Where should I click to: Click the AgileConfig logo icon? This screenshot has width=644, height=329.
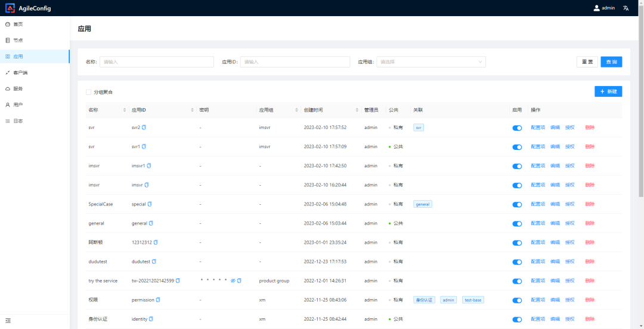(x=10, y=8)
